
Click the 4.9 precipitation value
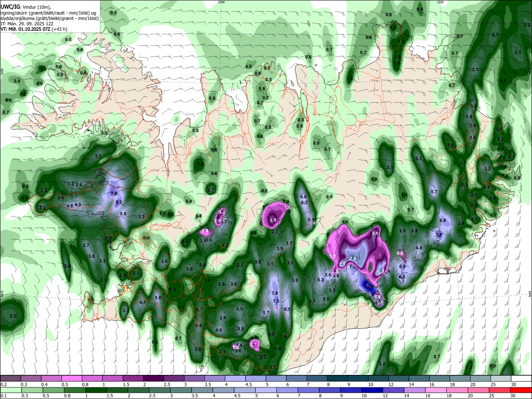pyautogui.click(x=78, y=204)
